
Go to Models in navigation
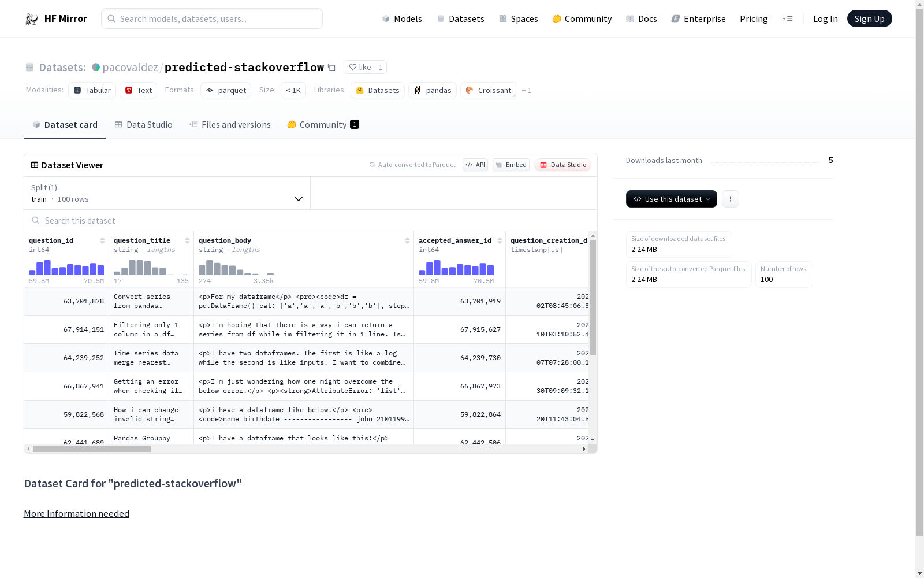[x=402, y=19]
